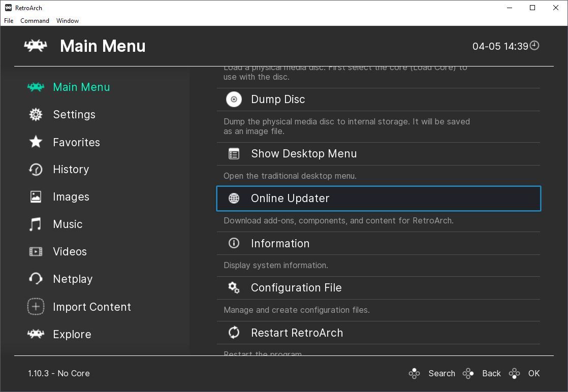568x392 pixels.
Task: Open the Window menu
Action: pyautogui.click(x=68, y=21)
